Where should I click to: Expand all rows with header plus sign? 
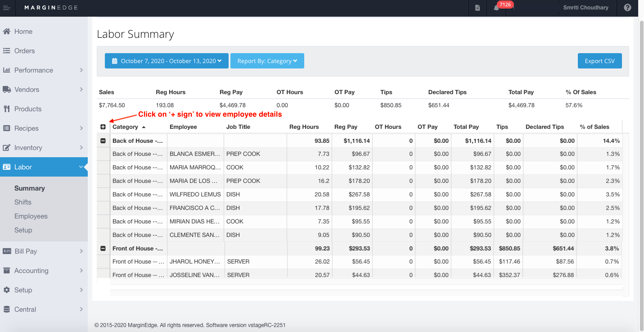coord(103,127)
